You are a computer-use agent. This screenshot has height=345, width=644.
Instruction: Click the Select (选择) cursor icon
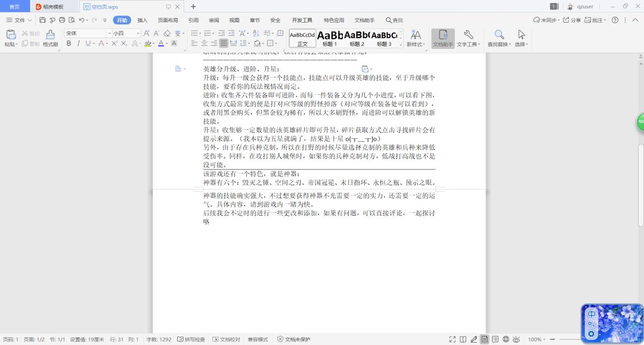(x=521, y=35)
